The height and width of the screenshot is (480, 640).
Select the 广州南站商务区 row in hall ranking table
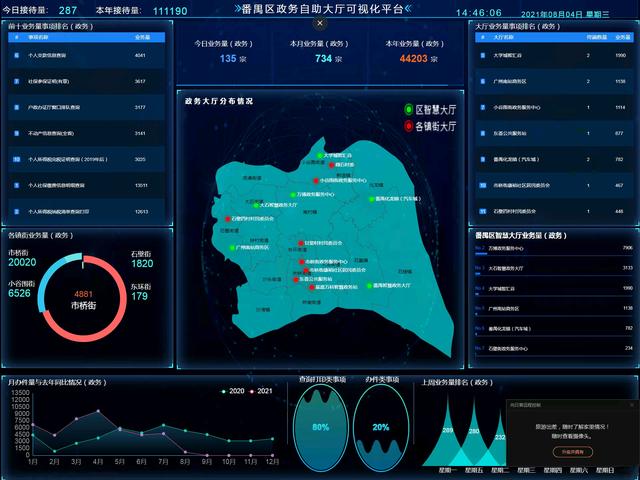tap(554, 81)
